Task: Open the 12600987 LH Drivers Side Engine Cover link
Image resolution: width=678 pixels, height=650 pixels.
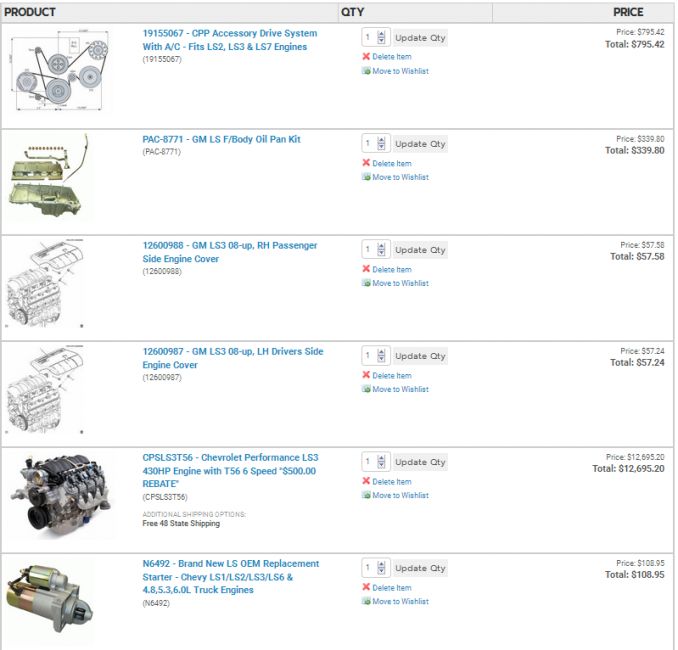Action: 233,358
